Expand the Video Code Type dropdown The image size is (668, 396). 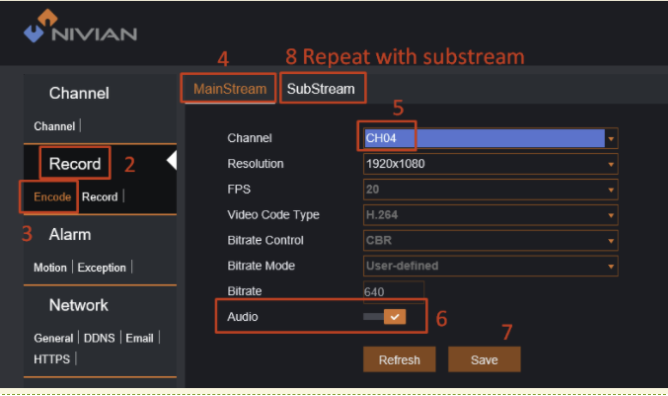tap(490, 215)
